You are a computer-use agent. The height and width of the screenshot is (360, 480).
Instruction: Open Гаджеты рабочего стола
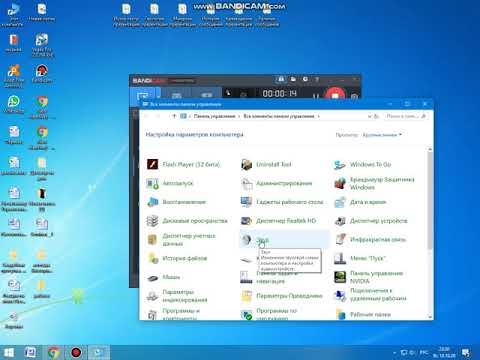(282, 202)
